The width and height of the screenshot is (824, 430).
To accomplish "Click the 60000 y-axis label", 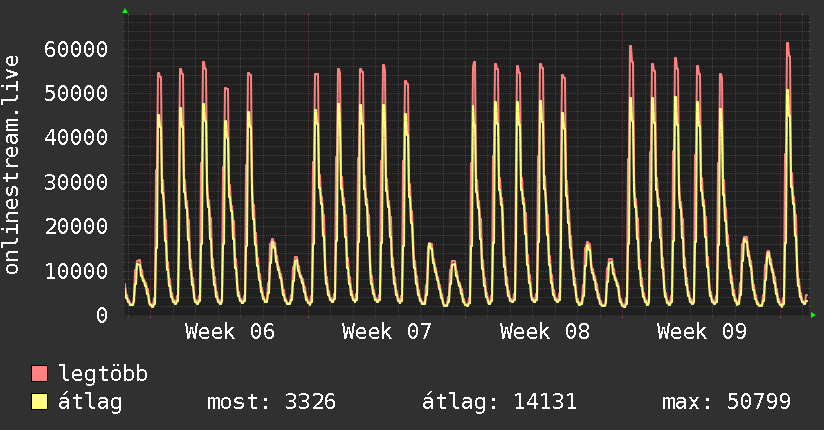I will (x=76, y=49).
